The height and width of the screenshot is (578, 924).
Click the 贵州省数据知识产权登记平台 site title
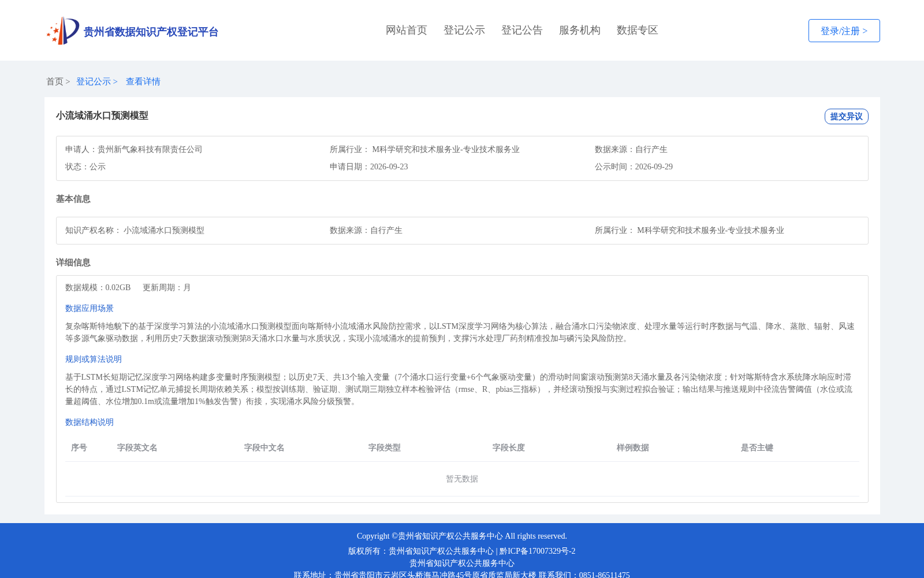pyautogui.click(x=151, y=32)
